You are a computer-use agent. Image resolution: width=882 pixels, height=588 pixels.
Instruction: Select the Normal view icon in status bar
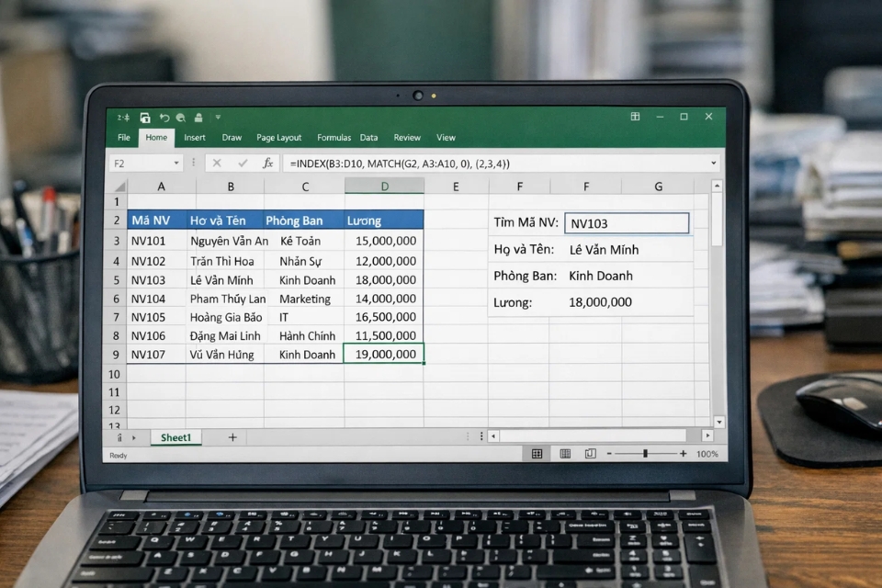pos(537,452)
